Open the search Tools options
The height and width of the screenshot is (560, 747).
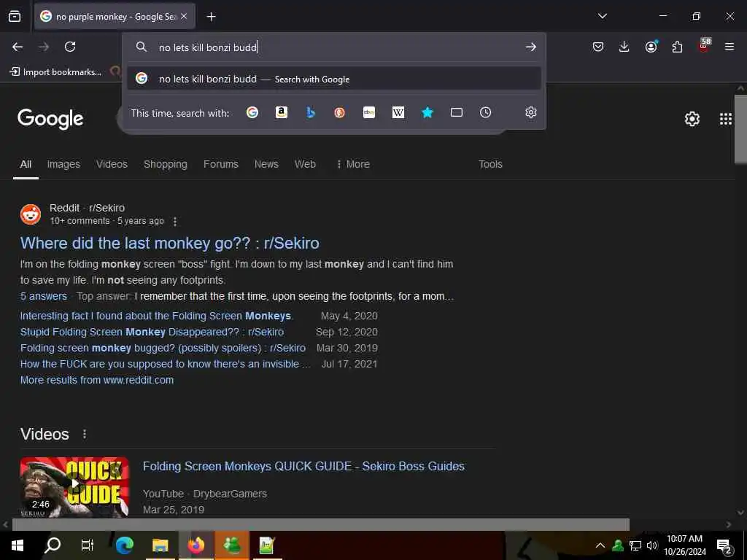pos(490,164)
